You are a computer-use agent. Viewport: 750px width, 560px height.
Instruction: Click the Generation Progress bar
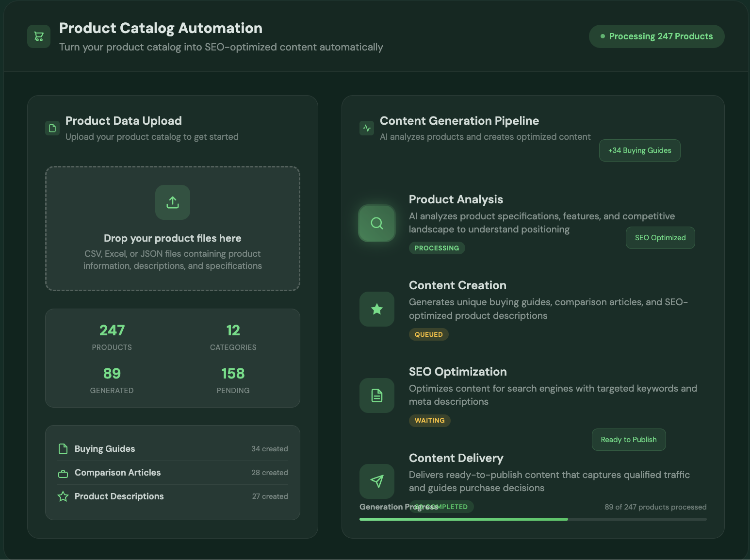[532, 519]
